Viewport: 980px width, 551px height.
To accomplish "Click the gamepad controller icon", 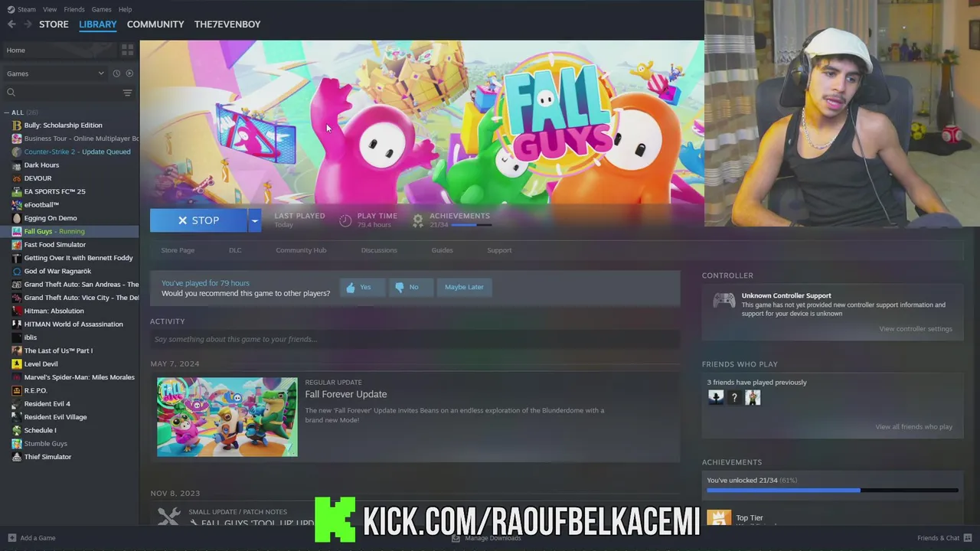I will coord(724,301).
